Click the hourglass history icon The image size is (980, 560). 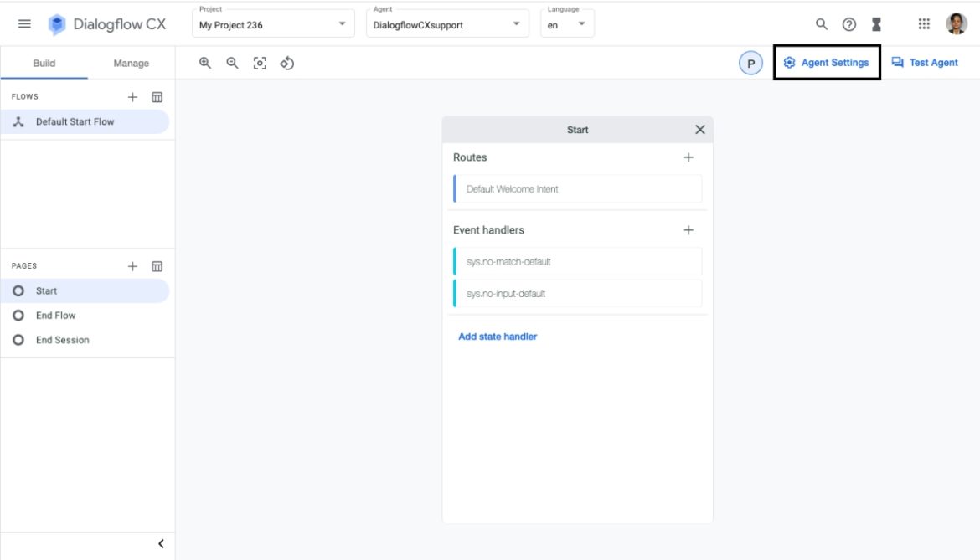pos(876,23)
